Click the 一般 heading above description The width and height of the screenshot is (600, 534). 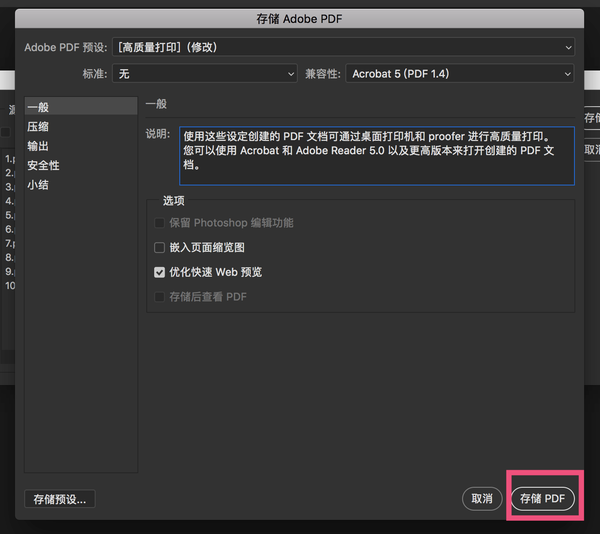pyautogui.click(x=156, y=104)
